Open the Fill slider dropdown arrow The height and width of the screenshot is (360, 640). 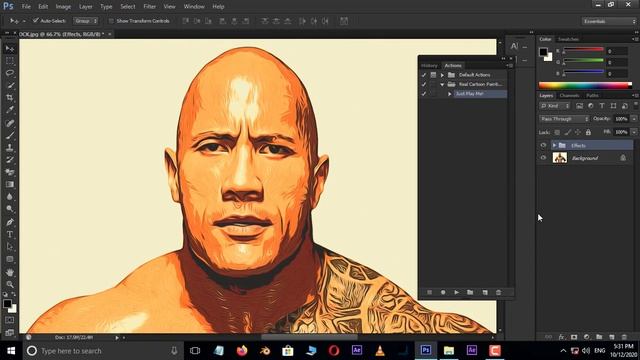634,132
